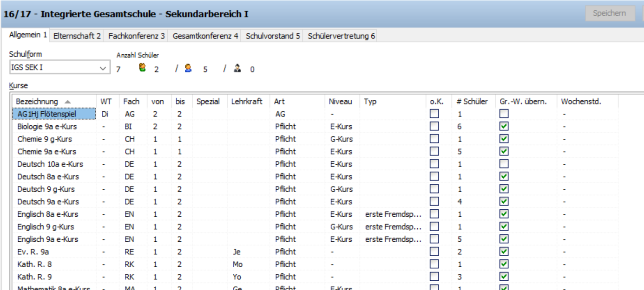
Task: Check Gr.-W. übern. for Deutsch 10a e-Kurs
Action: point(504,164)
